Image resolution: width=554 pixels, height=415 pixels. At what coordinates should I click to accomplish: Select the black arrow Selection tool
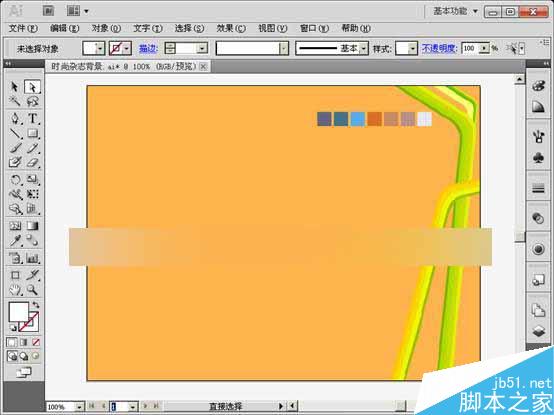[x=15, y=87]
